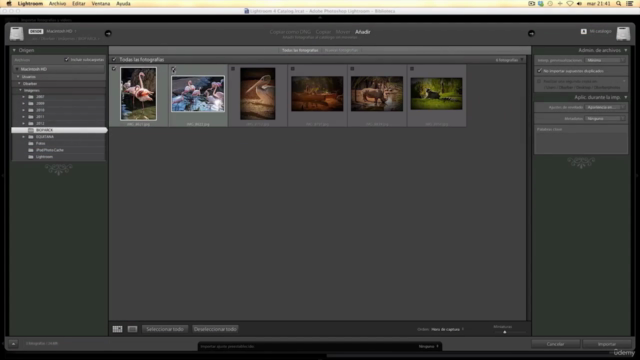
Task: Open the Ventana menu
Action: coord(100,4)
